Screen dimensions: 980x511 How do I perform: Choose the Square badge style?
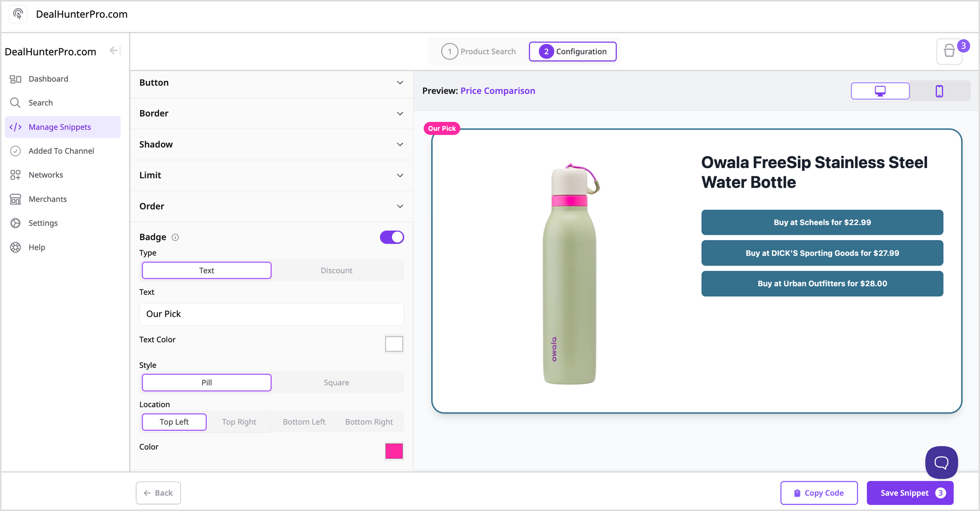[337, 383]
